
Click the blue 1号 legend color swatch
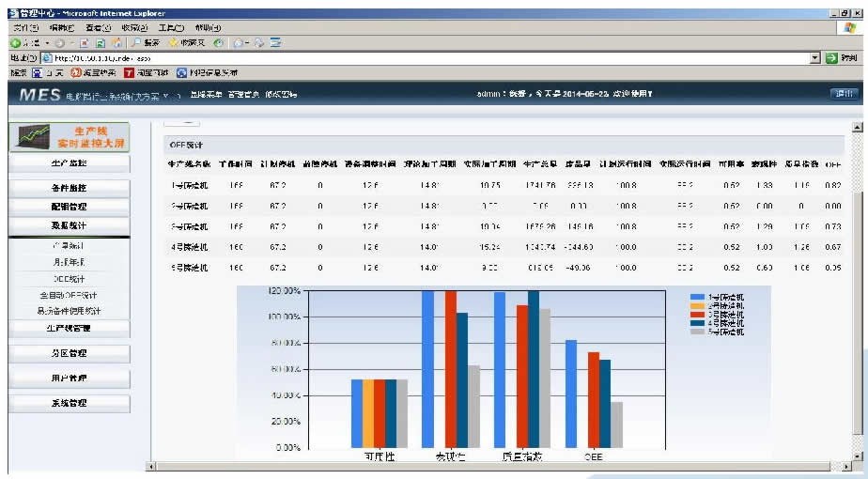point(697,298)
